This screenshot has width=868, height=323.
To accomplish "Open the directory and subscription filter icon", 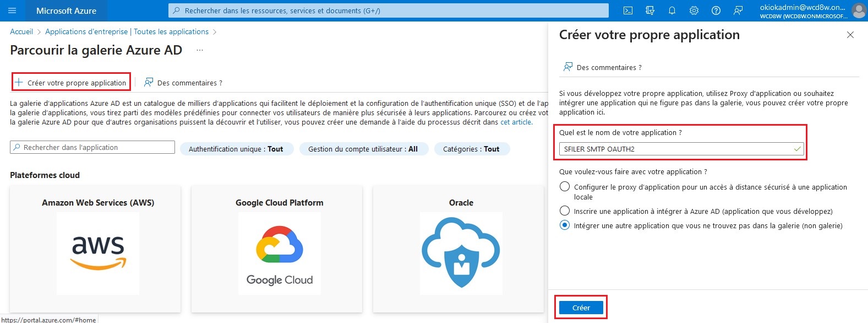I will pos(650,10).
